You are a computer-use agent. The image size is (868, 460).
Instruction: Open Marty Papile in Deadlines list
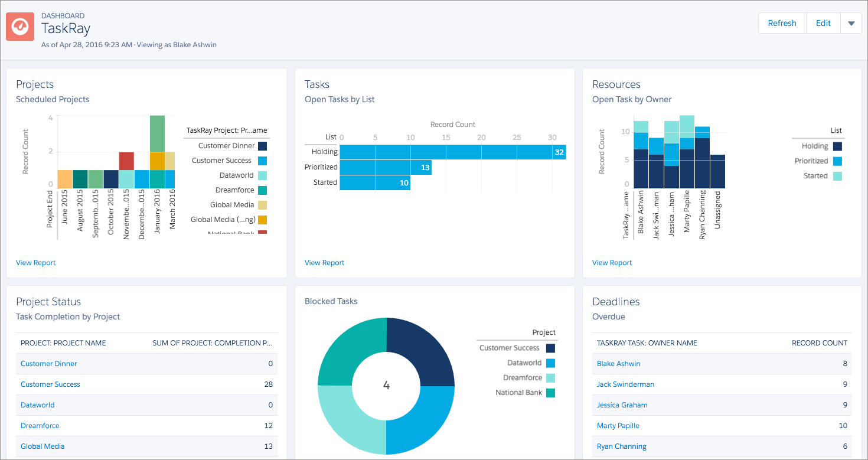click(618, 426)
